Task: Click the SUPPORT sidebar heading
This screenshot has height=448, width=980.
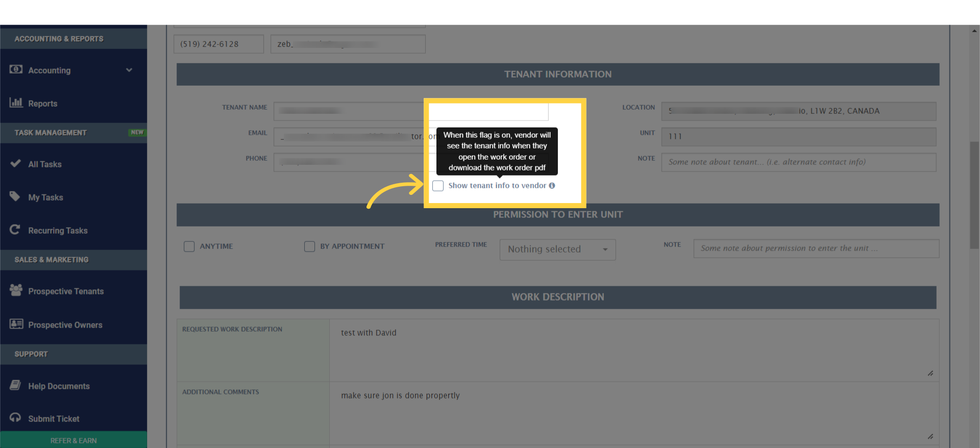Action: point(31,354)
